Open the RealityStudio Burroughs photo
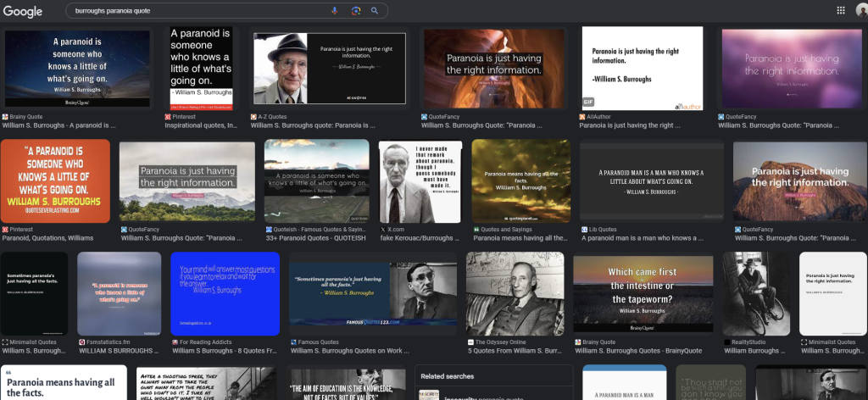The height and width of the screenshot is (400, 868). 755,293
